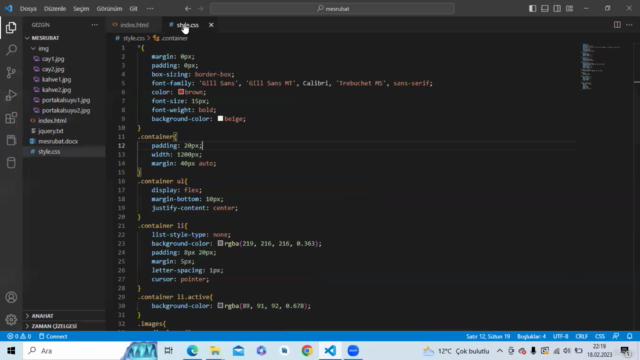The width and height of the screenshot is (640, 360).
Task: Click the Split Editor Right icon
Action: (617, 25)
